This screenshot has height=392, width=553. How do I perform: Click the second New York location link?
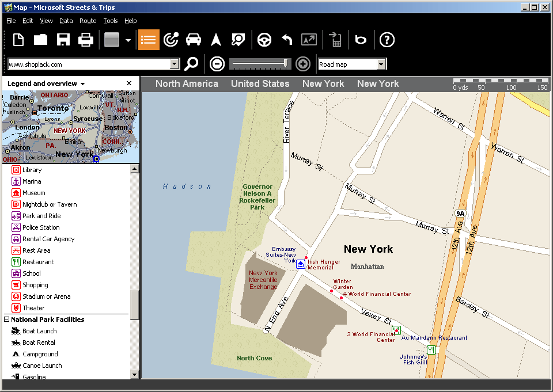(x=378, y=83)
